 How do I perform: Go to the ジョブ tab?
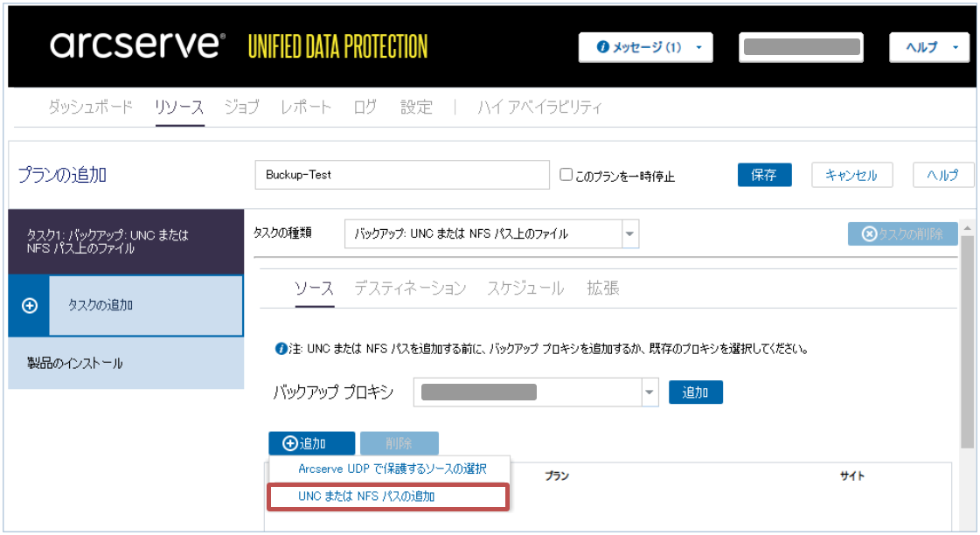coord(241,107)
